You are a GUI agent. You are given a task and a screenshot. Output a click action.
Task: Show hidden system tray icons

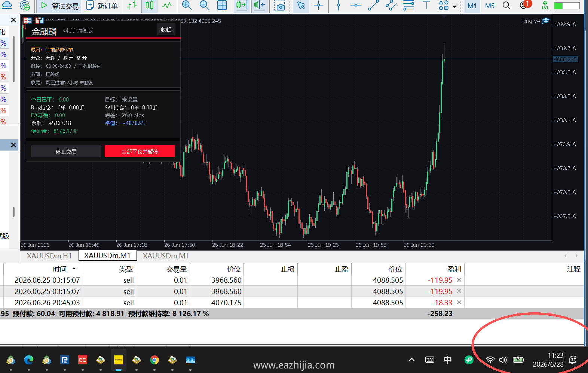(412, 360)
